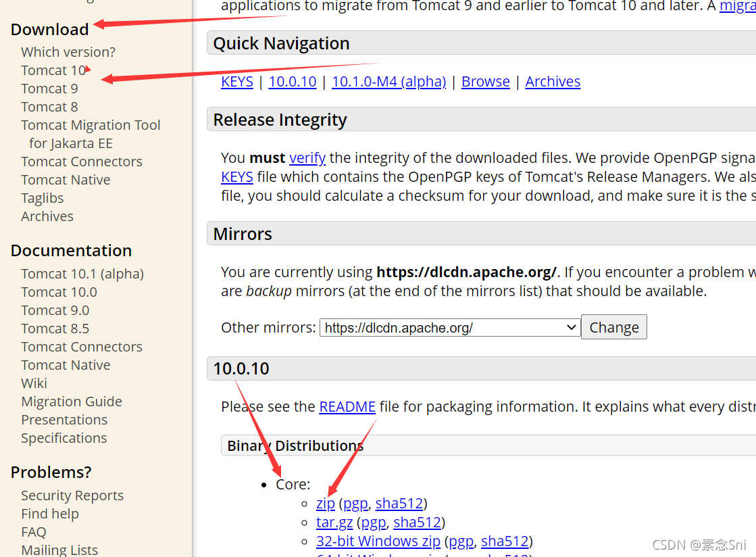
Task: Open sha512 checksum for tar.gz
Action: 417,523
